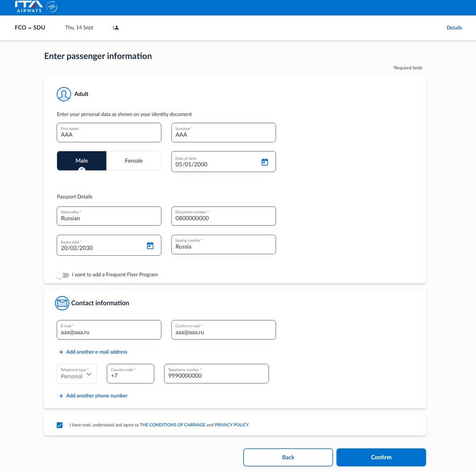Image resolution: width=476 pixels, height=471 pixels.
Task: Open the Issuing country field set to Russia
Action: point(224,244)
